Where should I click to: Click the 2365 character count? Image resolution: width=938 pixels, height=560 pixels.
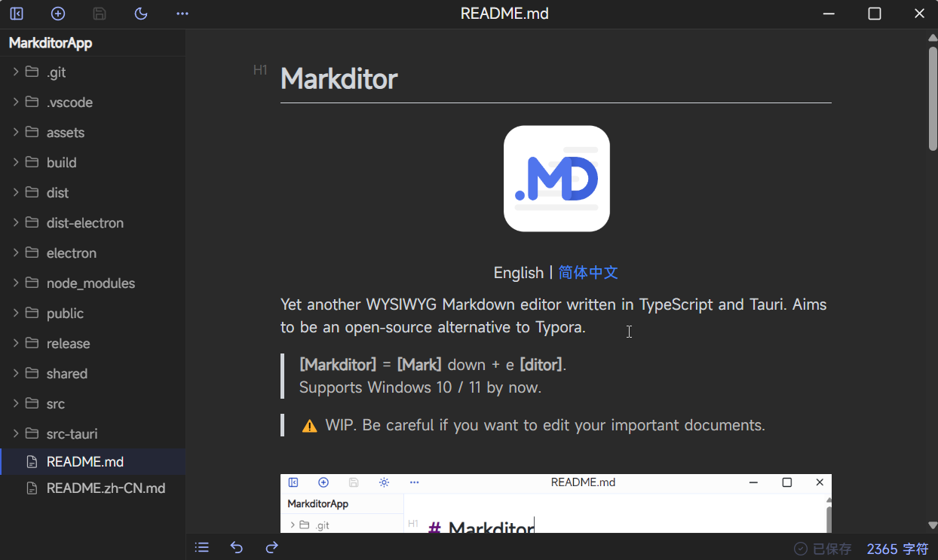[x=897, y=549]
